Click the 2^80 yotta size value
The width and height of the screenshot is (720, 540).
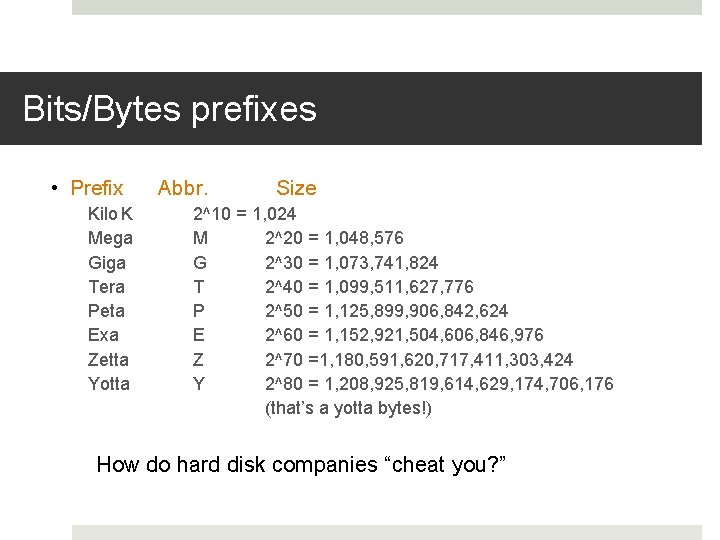coord(439,383)
